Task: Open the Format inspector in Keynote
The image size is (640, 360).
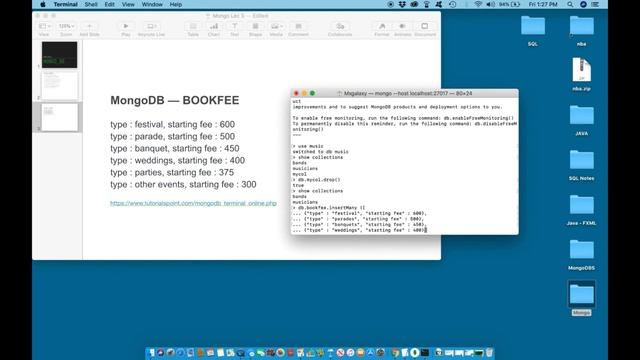Action: 382,26
